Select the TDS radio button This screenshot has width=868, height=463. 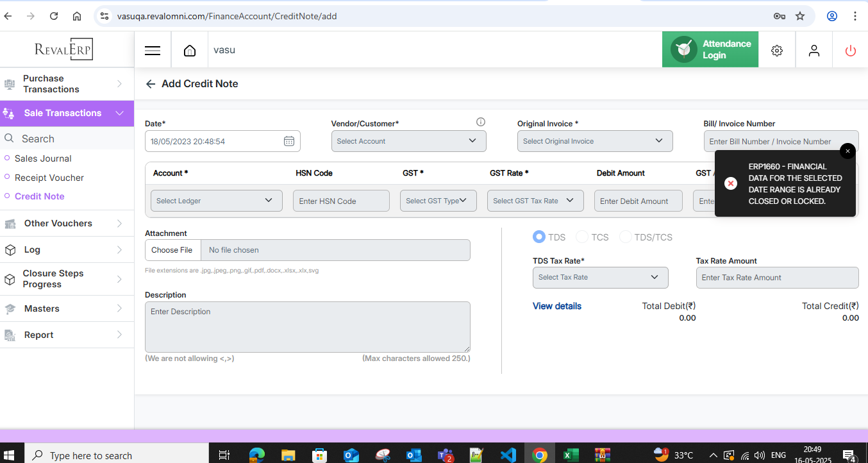pos(539,237)
